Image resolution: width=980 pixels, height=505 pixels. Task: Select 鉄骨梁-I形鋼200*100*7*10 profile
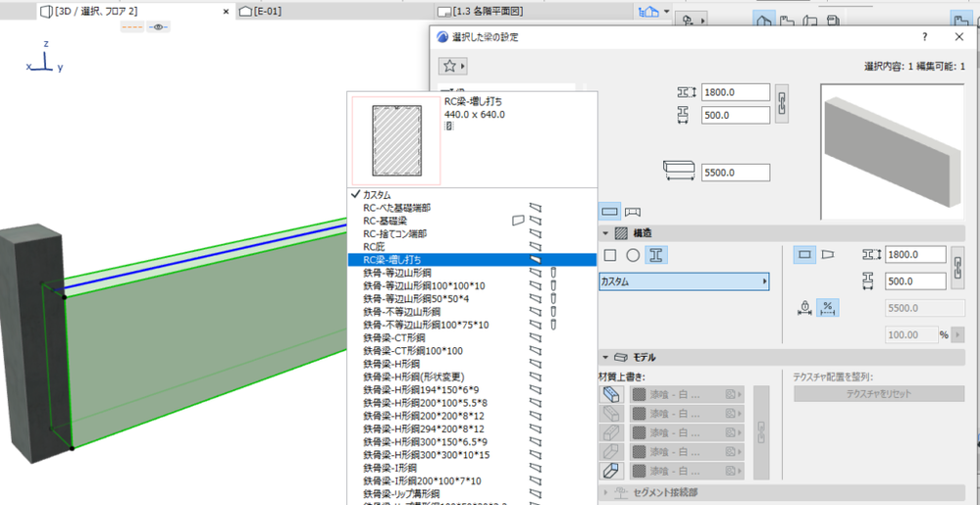[473, 480]
